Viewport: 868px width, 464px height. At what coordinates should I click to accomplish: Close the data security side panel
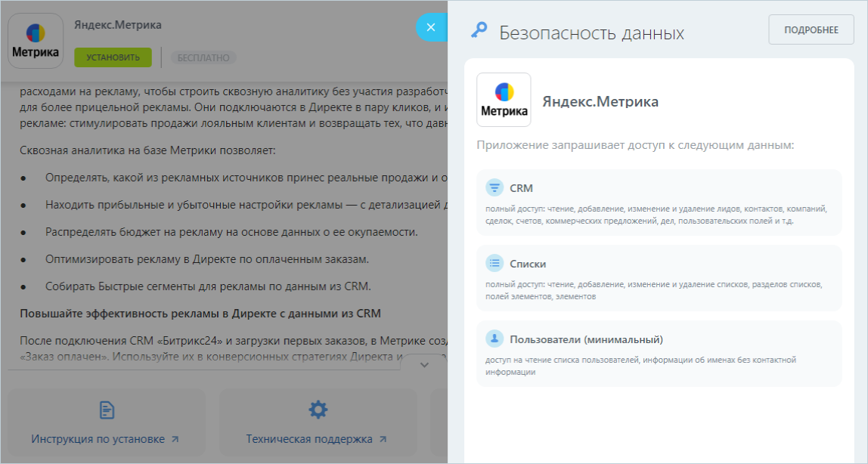pos(431,27)
